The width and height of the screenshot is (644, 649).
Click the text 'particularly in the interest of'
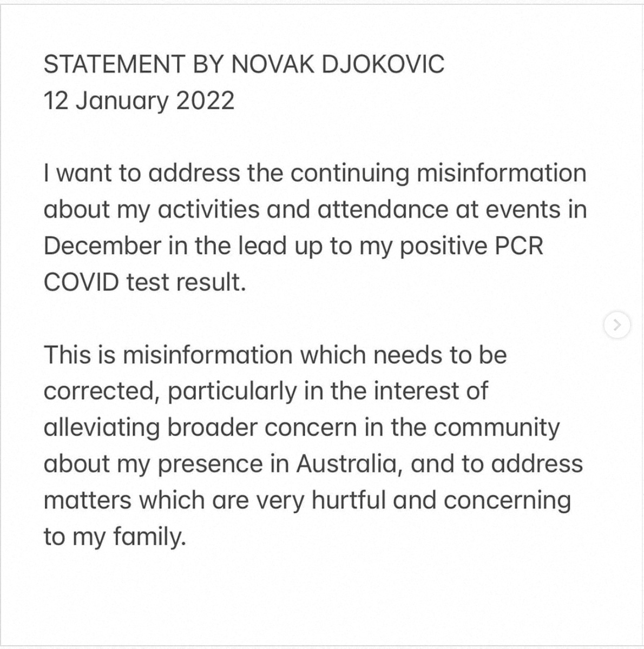pos(328,392)
